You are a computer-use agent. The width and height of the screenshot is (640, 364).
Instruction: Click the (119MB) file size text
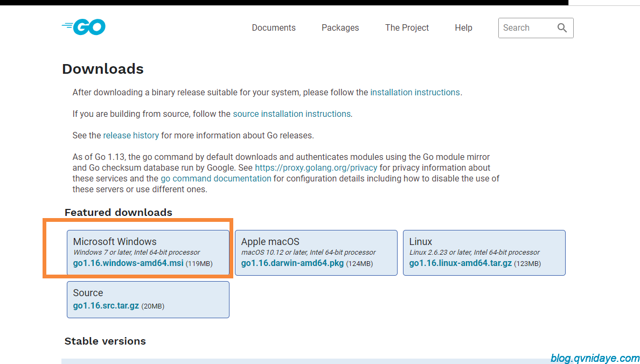click(199, 264)
